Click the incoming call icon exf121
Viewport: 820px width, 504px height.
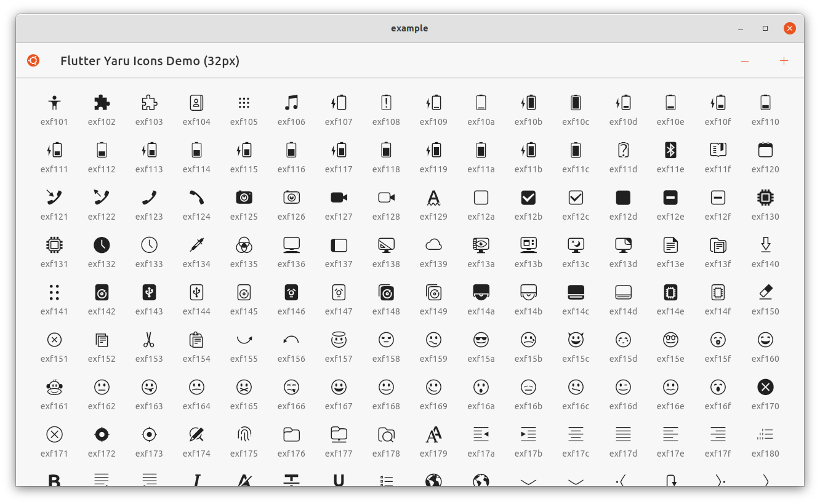coord(54,197)
